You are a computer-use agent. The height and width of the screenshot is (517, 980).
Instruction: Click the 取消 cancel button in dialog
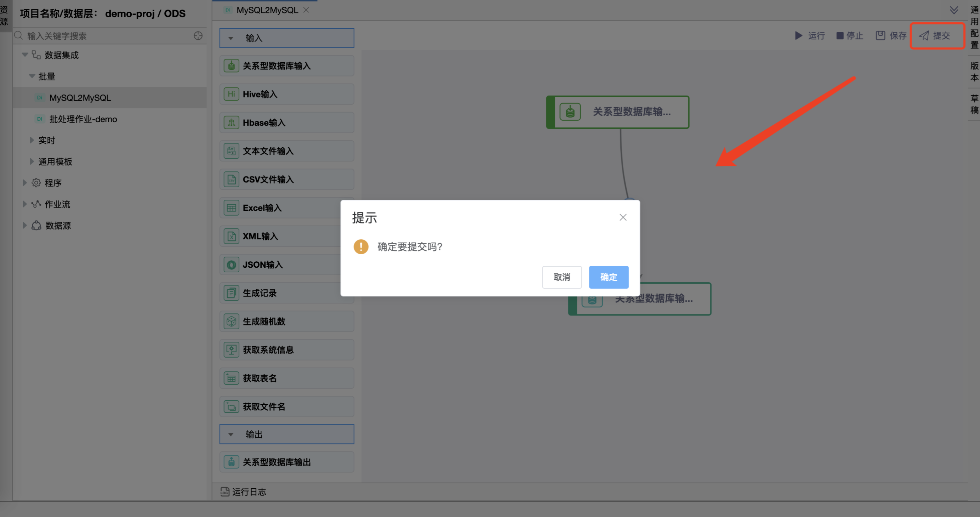click(x=562, y=277)
